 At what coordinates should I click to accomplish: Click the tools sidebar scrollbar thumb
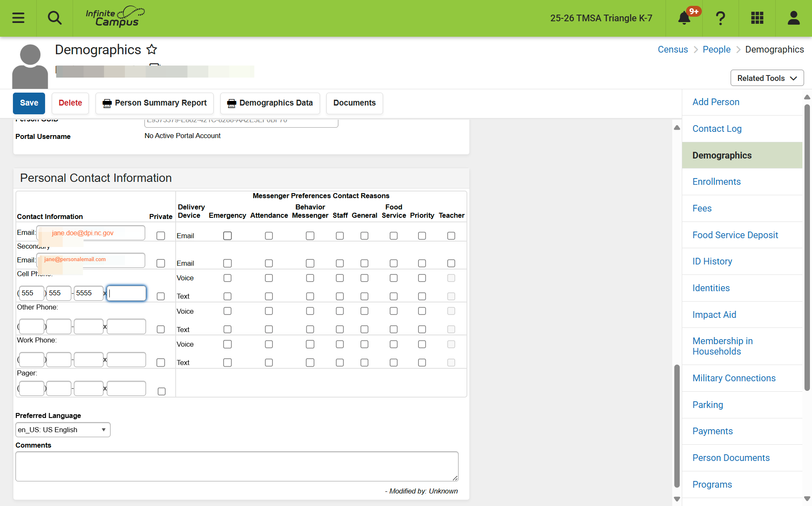point(807,247)
